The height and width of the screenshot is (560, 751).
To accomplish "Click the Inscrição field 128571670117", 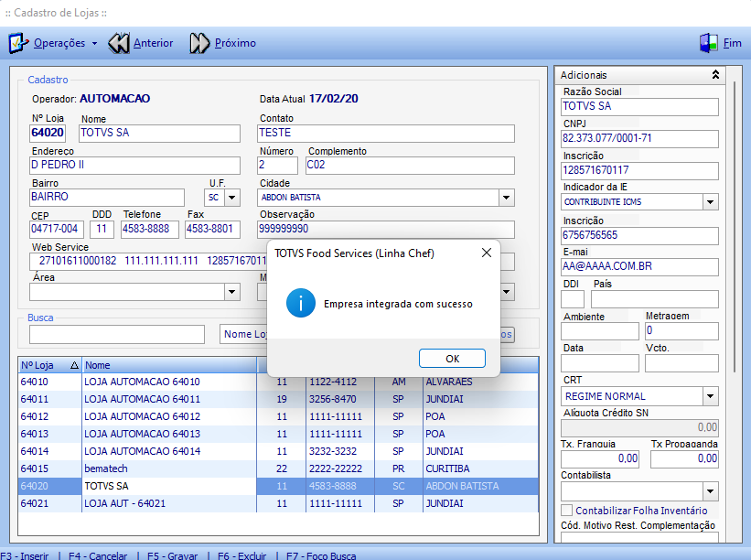I will coord(639,170).
